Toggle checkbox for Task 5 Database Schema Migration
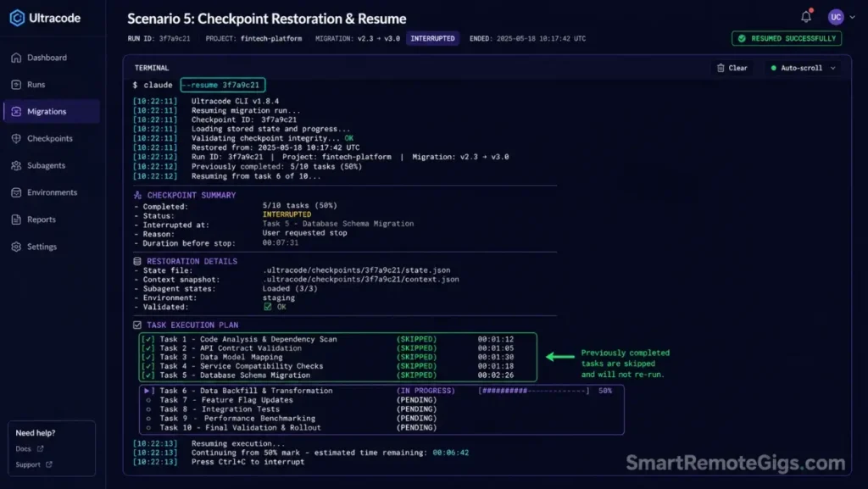Viewport: 868px width, 489px height. pyautogui.click(x=147, y=375)
